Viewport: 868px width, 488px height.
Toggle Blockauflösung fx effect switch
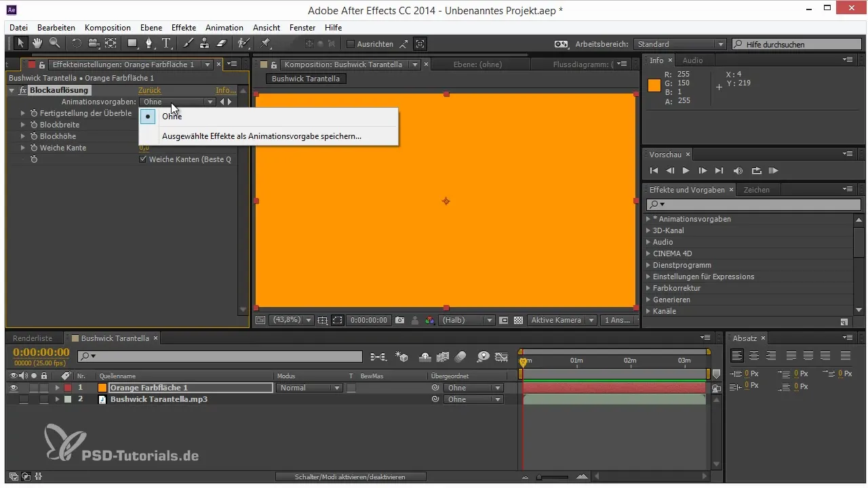[x=23, y=90]
